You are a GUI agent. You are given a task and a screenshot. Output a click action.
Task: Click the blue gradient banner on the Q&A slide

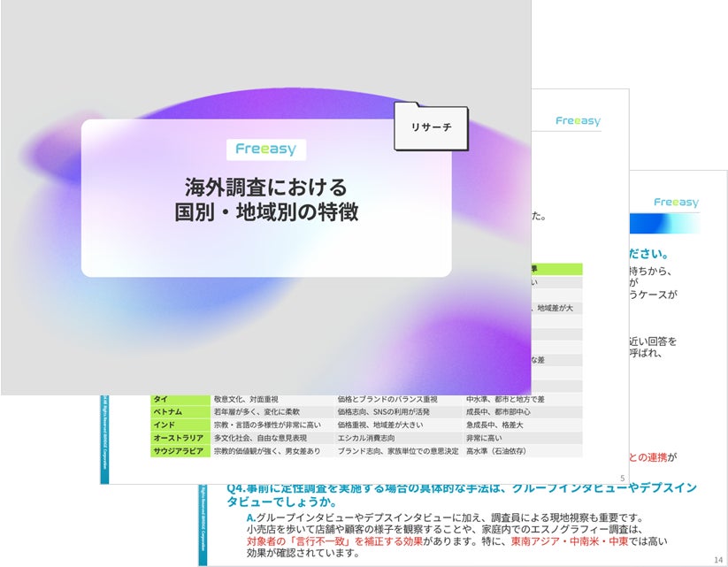[x=665, y=224]
